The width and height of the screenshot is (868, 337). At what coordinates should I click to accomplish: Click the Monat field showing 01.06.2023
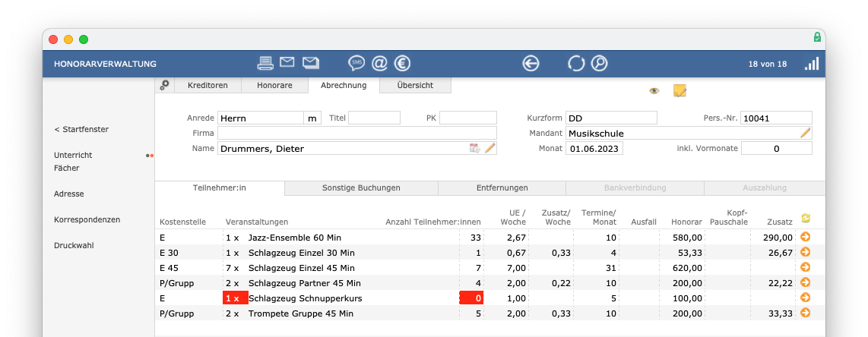point(594,148)
